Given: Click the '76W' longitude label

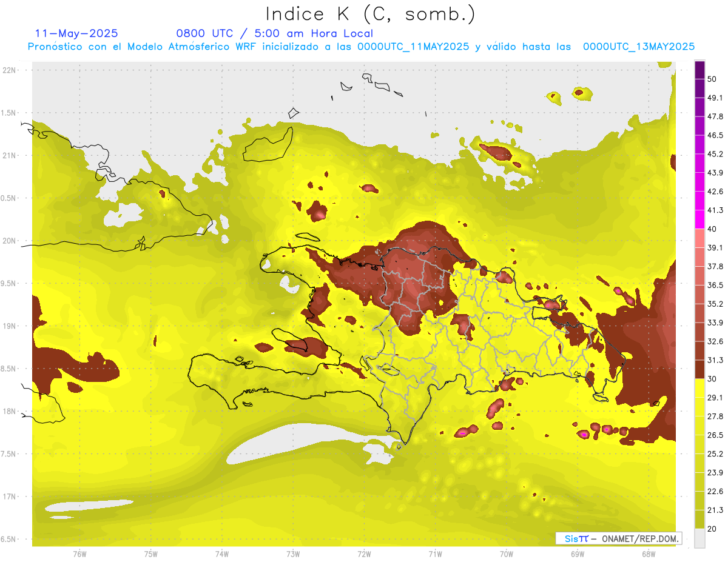Looking at the screenshot, I should 79,554.
